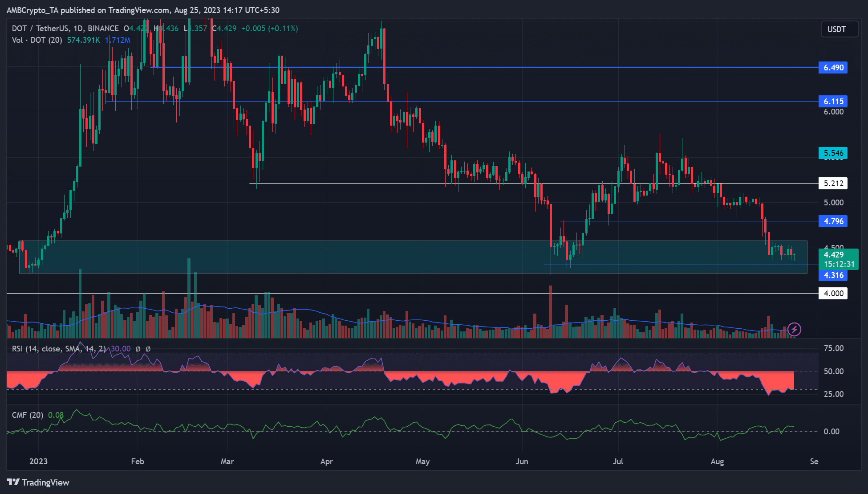Click the TradingView logo at bottom left

click(38, 482)
